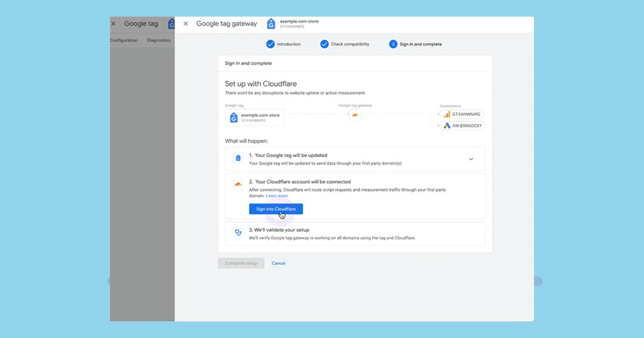Click the GT-FAHWNIRG destination chip
The width and height of the screenshot is (644, 338).
click(x=463, y=114)
